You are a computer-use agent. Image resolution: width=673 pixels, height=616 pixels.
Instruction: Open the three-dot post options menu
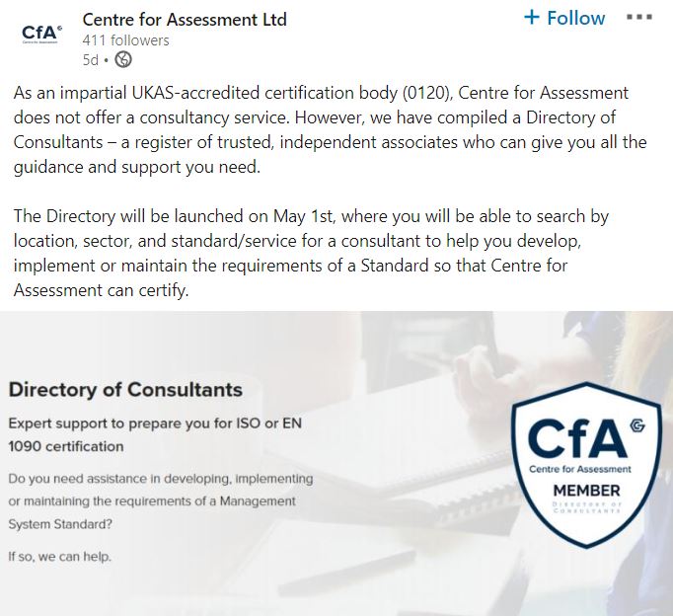[639, 18]
